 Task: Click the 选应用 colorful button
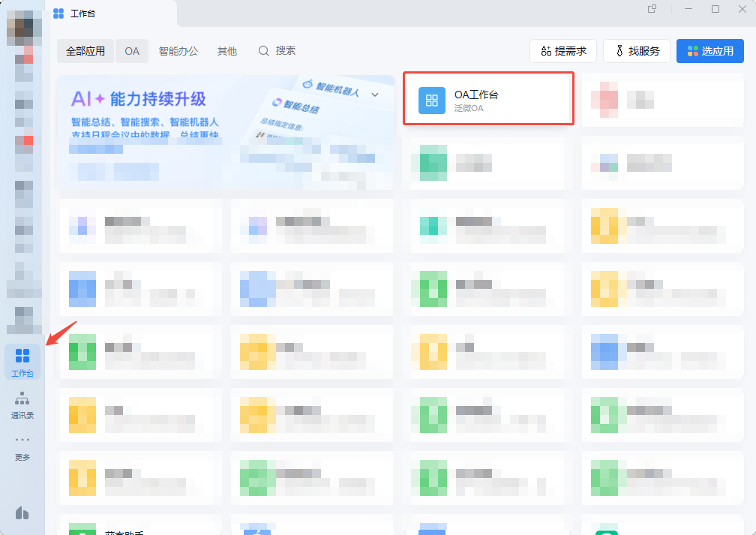point(709,51)
